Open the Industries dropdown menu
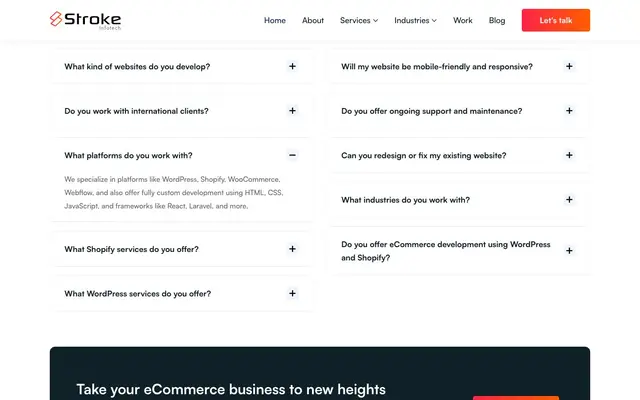The image size is (640, 400). click(x=415, y=20)
